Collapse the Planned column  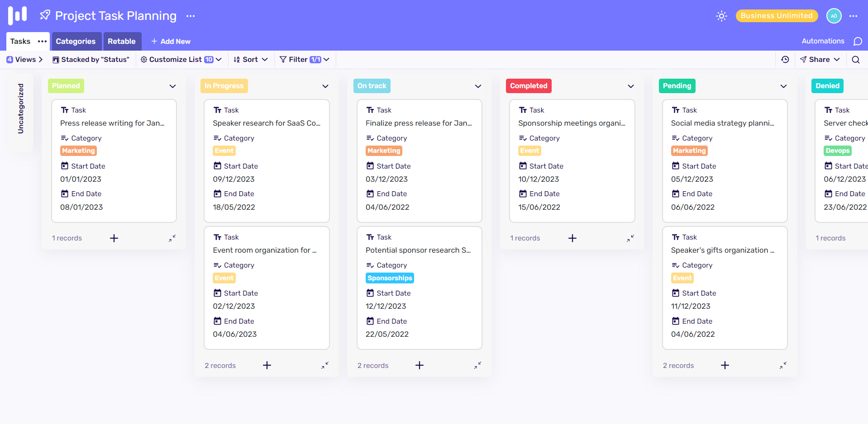[x=172, y=238]
